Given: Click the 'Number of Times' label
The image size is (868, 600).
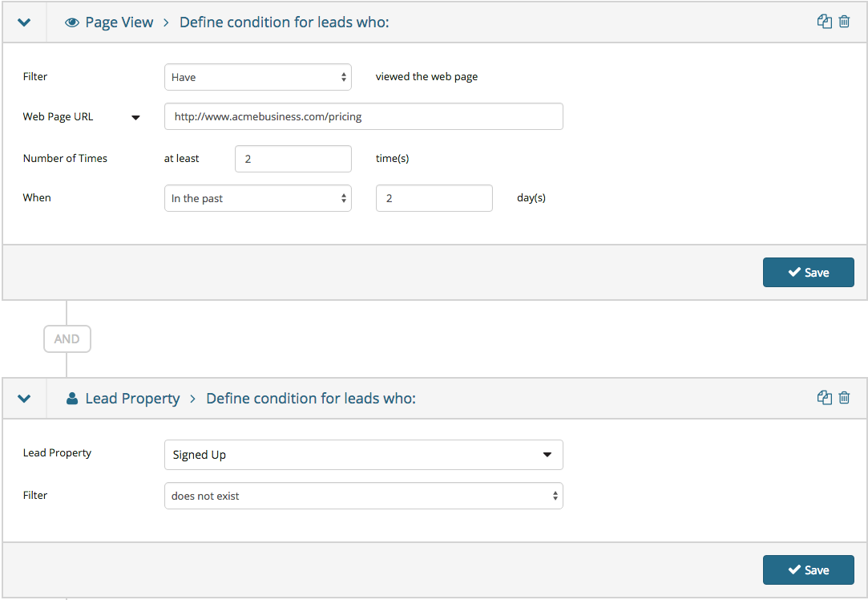Looking at the screenshot, I should [65, 159].
